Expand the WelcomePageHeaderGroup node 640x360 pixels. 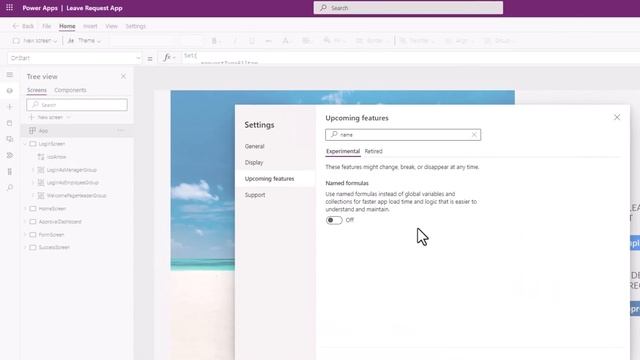(x=33, y=196)
